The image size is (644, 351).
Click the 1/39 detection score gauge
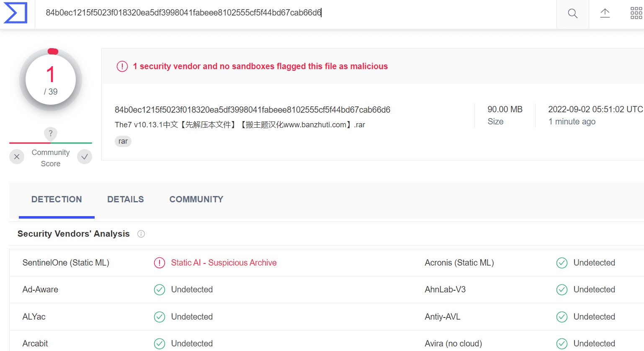pyautogui.click(x=51, y=80)
